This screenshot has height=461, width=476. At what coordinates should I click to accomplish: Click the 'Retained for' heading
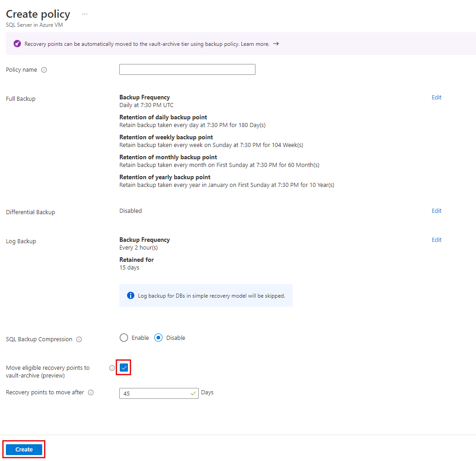click(136, 260)
